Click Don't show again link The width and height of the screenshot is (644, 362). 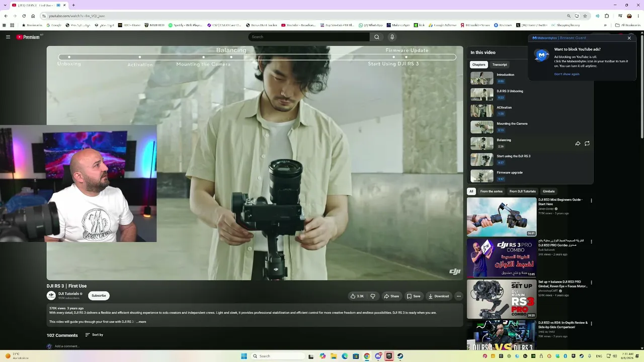coord(567,74)
